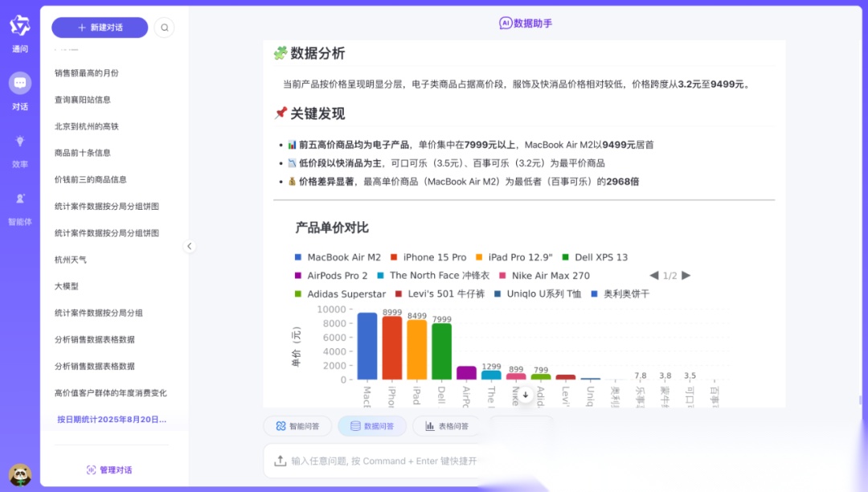Toggle AirPods Pro 2 legend item
Screen dimensions: 868x492
coord(331,276)
